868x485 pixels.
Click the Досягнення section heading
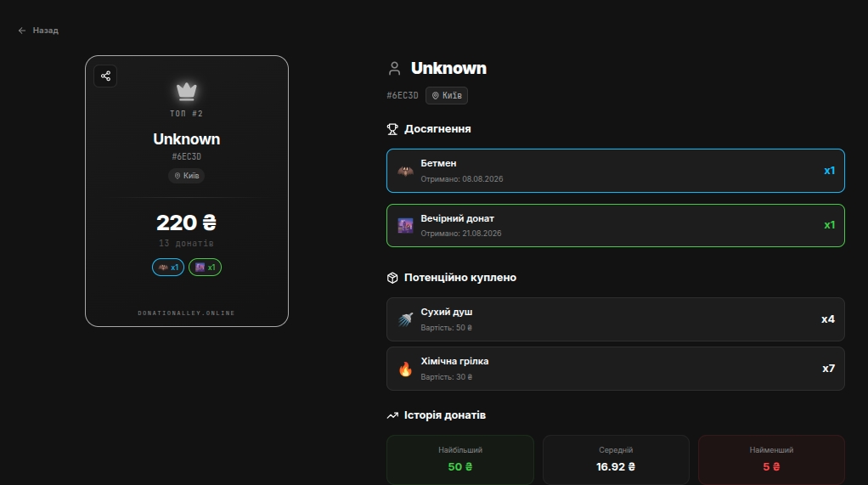[x=437, y=129]
